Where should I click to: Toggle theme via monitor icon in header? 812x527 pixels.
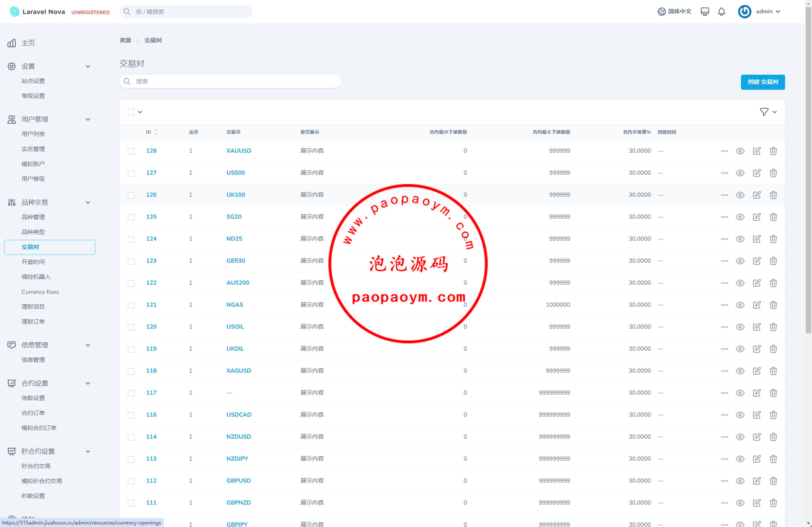pyautogui.click(x=705, y=12)
